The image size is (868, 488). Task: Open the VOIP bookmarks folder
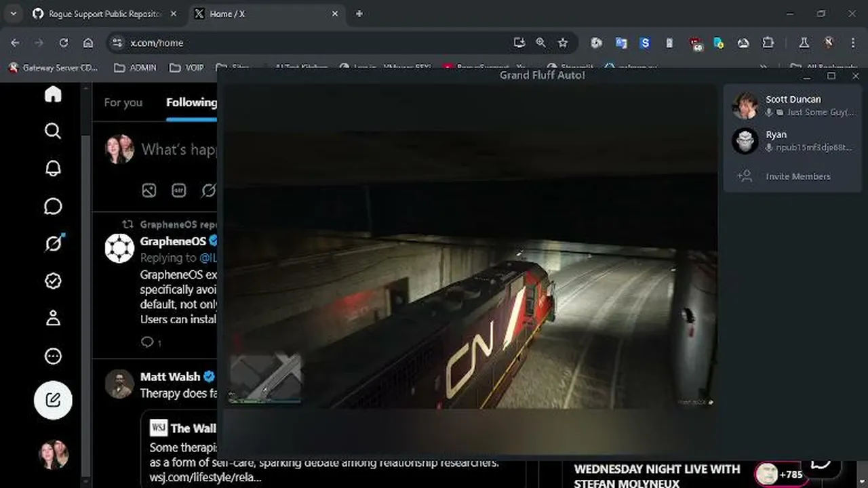[x=186, y=68]
